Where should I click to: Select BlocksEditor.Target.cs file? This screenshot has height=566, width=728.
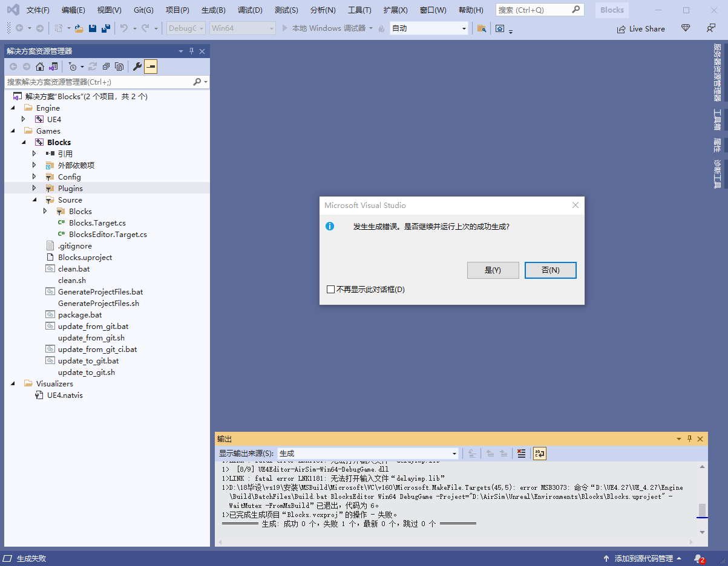pos(108,234)
